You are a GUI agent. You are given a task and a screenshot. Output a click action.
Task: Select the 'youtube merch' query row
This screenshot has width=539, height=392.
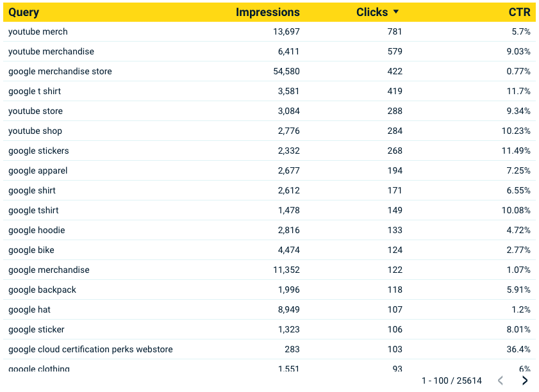tap(38, 32)
